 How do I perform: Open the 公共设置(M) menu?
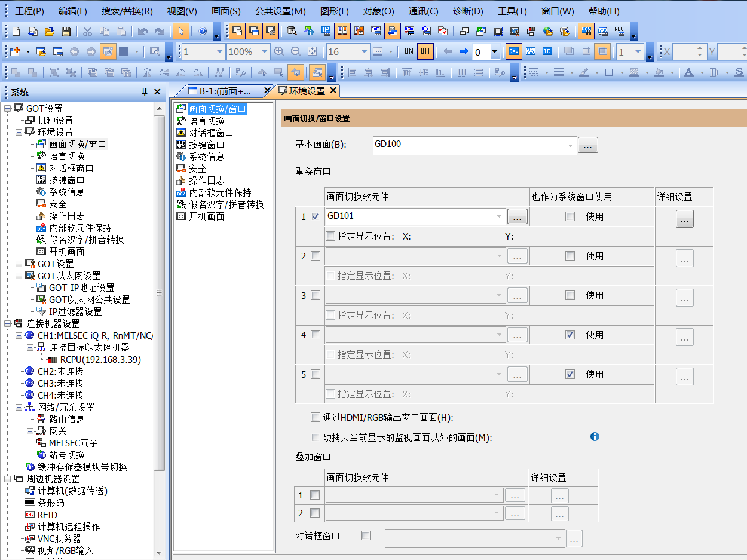[280, 11]
